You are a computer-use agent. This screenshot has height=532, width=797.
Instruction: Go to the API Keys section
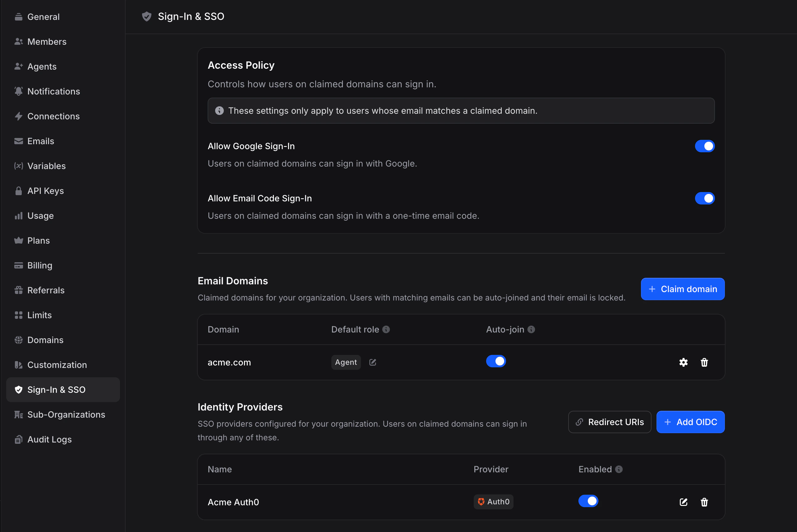click(45, 191)
